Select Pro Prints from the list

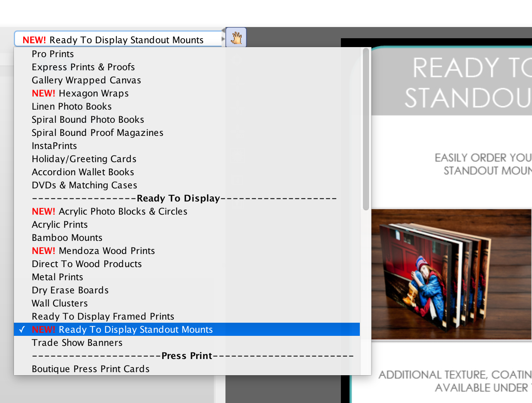click(187, 54)
